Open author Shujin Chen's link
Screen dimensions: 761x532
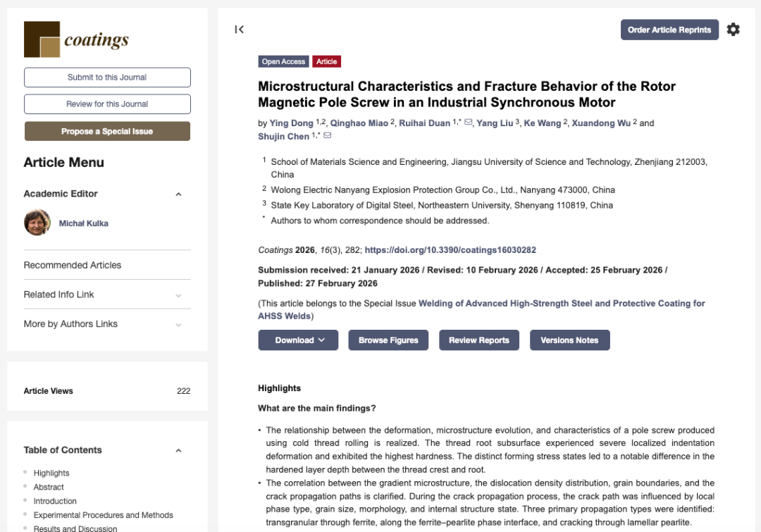coord(283,137)
